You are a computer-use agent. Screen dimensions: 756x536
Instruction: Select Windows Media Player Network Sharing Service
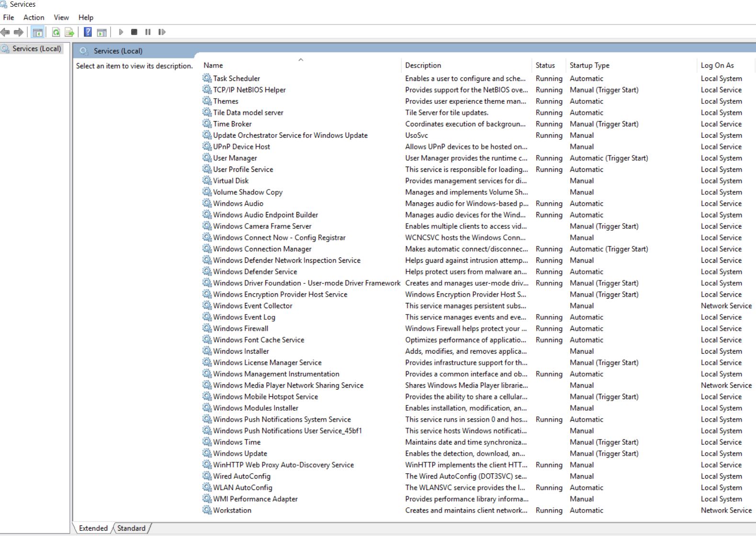coord(288,385)
